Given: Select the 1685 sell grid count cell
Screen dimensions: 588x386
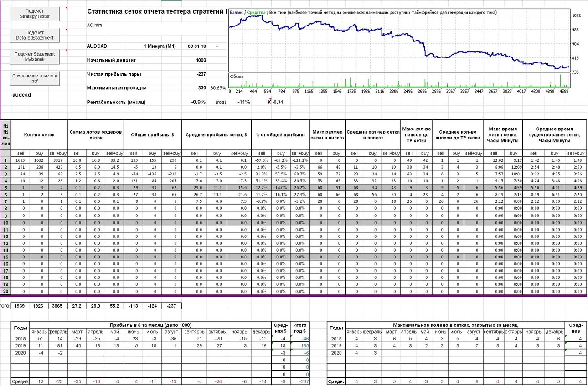Looking at the screenshot, I should [21, 160].
